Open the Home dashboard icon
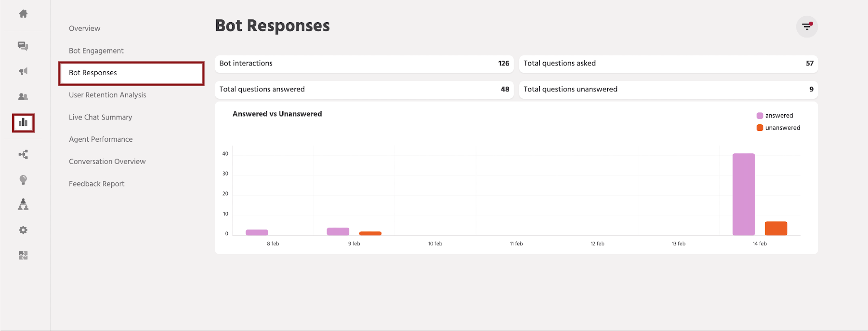 [x=23, y=14]
